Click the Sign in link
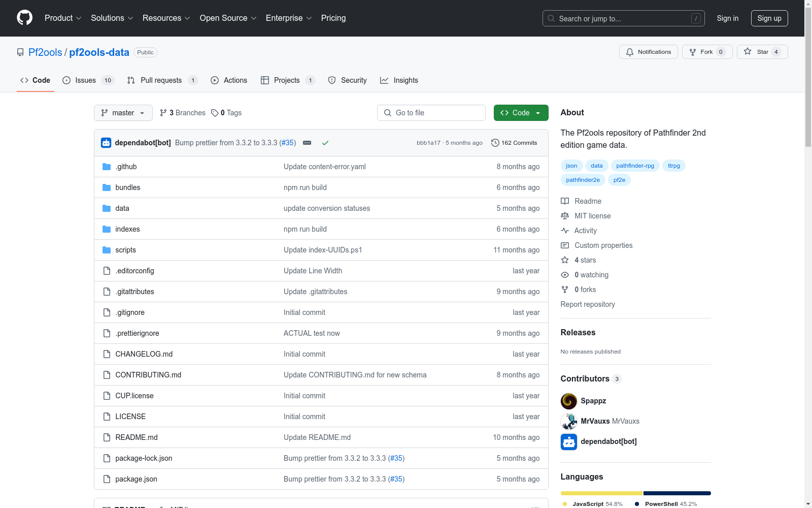 click(728, 18)
